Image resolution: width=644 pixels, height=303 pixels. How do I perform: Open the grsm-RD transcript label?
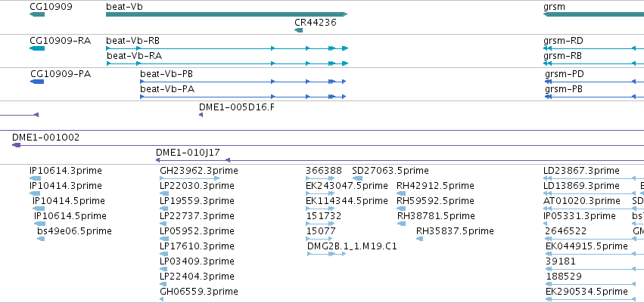coord(563,41)
